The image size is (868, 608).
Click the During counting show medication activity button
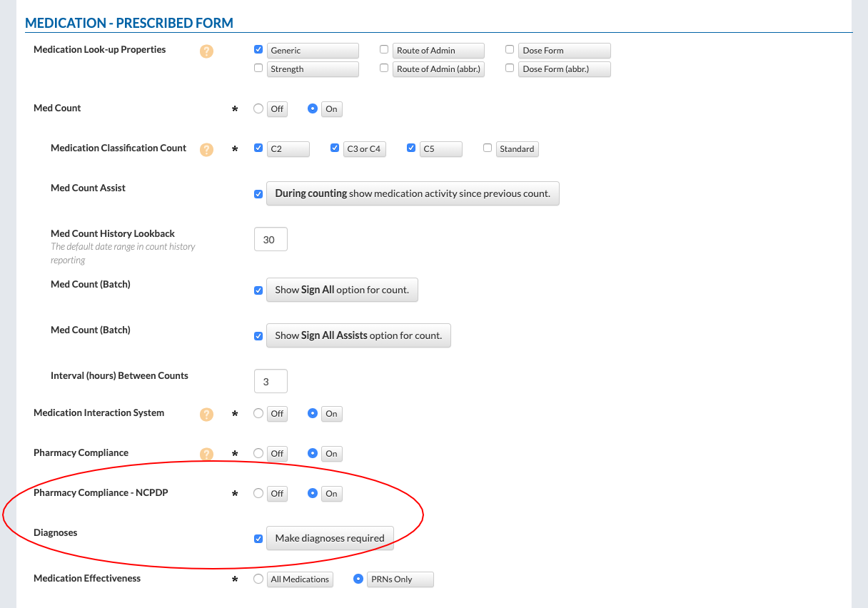[x=412, y=193]
